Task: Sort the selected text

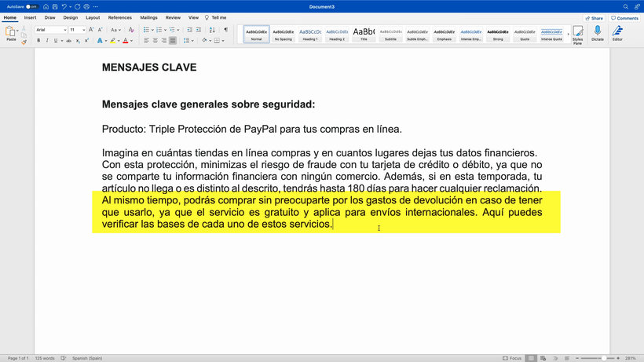Action: tap(212, 30)
